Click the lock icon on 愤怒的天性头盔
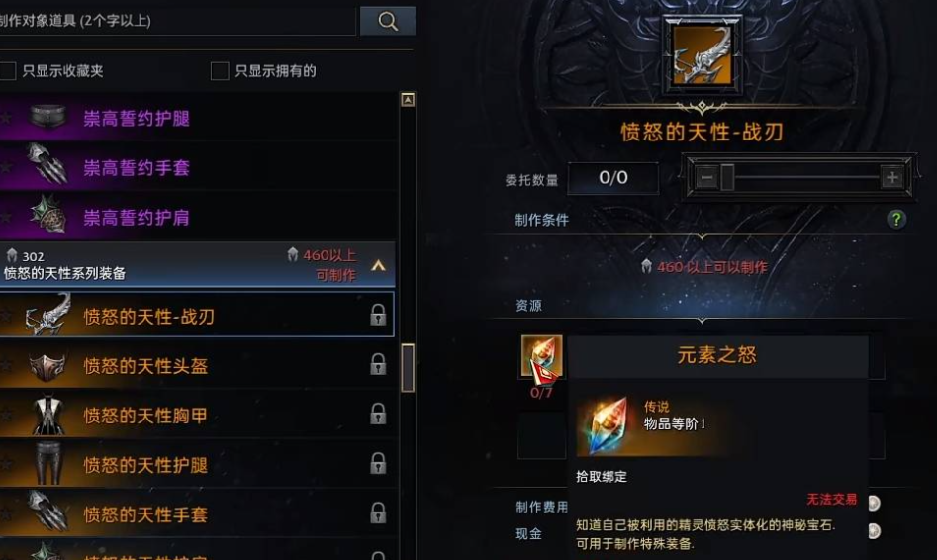Viewport: 937px width, 560px height. [378, 364]
